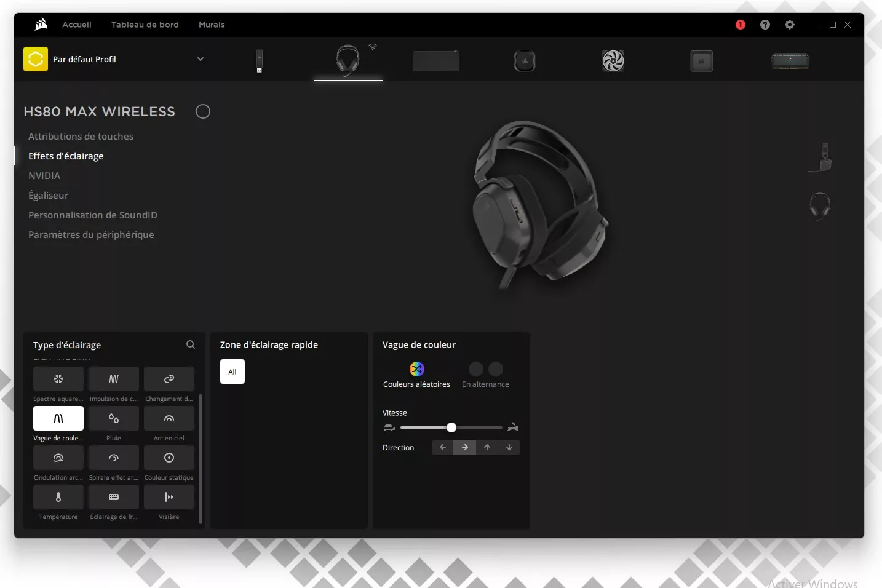Click the Corsair sails logo
The image size is (882, 588).
click(41, 25)
